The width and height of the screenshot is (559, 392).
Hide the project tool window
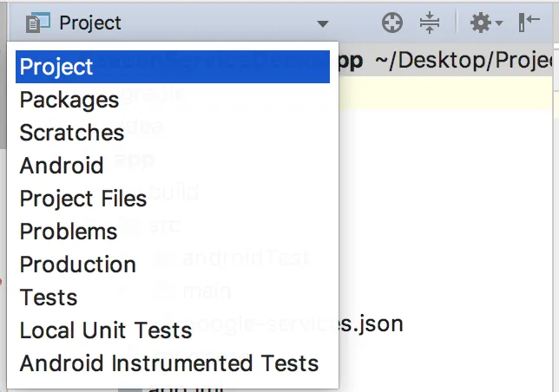pos(529,23)
